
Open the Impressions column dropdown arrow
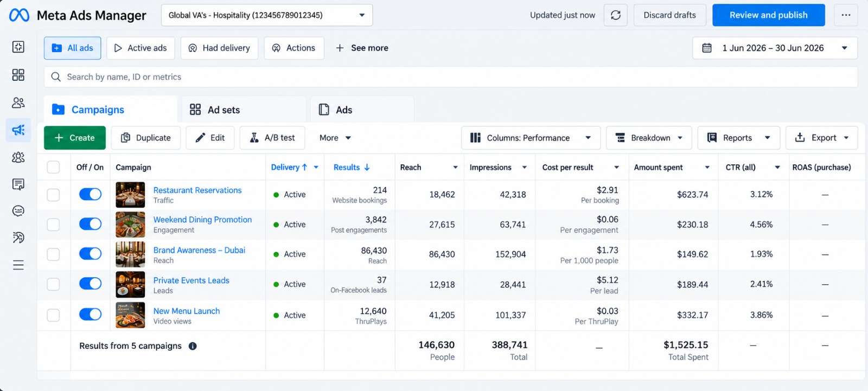[525, 168]
